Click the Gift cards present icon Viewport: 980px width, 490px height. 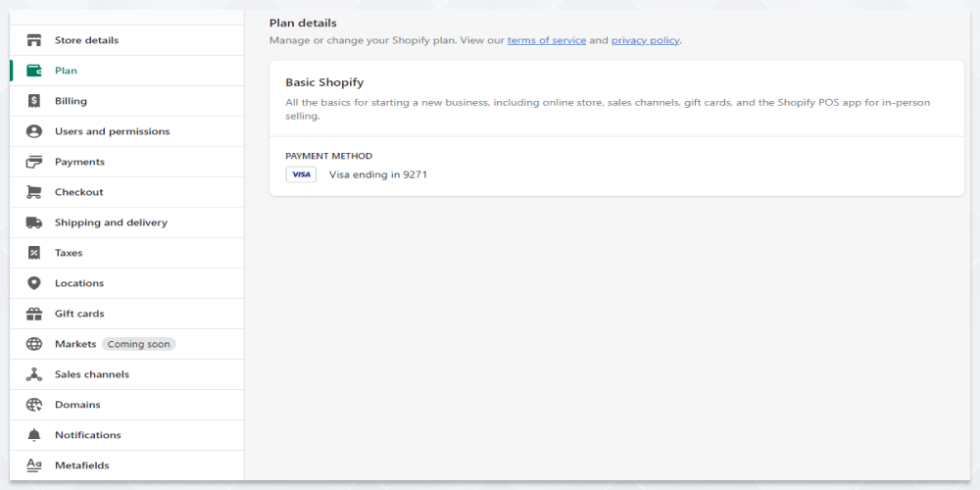tap(33, 314)
